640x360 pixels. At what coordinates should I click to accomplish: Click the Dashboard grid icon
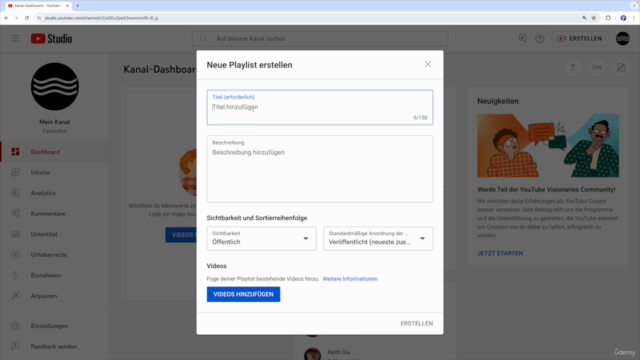tap(15, 152)
